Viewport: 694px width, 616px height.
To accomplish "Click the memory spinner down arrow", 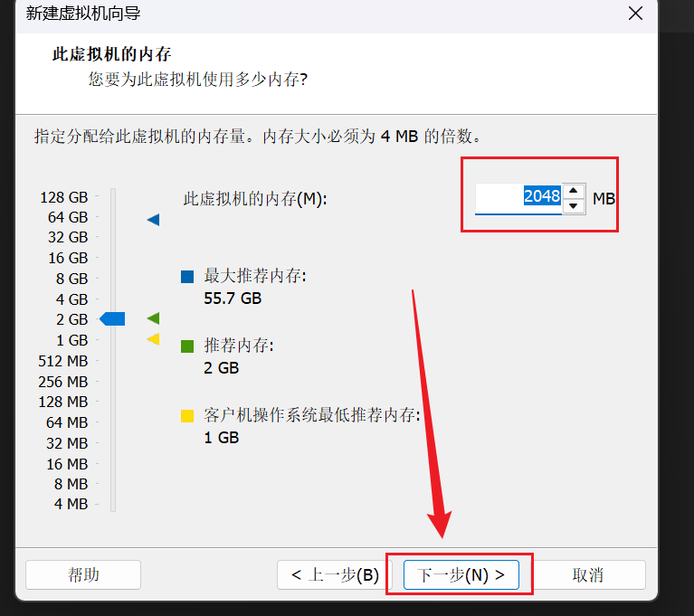I will click(x=574, y=205).
